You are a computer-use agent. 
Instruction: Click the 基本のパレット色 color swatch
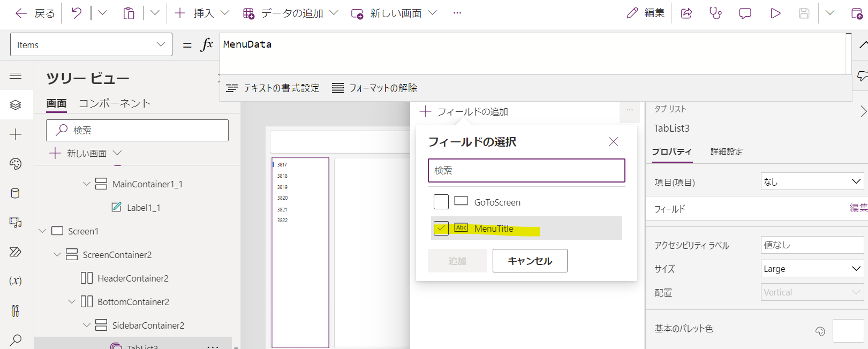(849, 330)
